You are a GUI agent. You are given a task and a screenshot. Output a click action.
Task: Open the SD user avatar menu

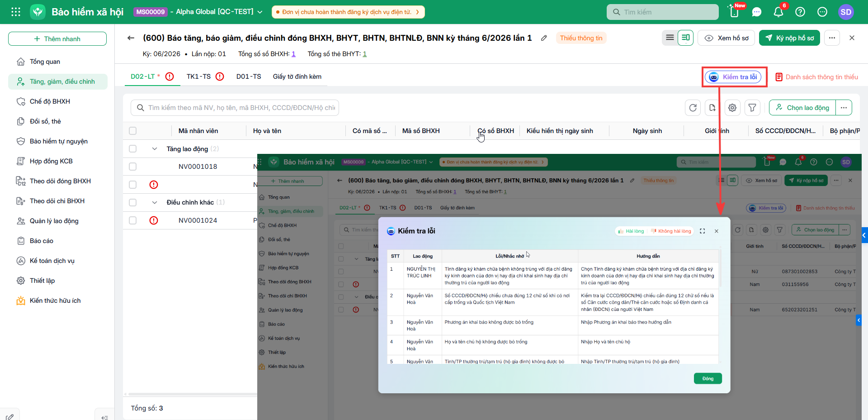point(846,12)
